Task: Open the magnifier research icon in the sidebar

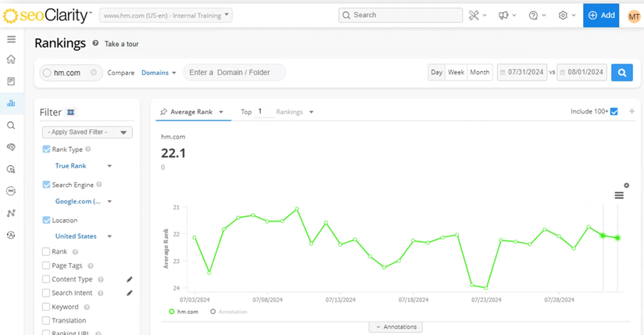Action: coord(11,125)
